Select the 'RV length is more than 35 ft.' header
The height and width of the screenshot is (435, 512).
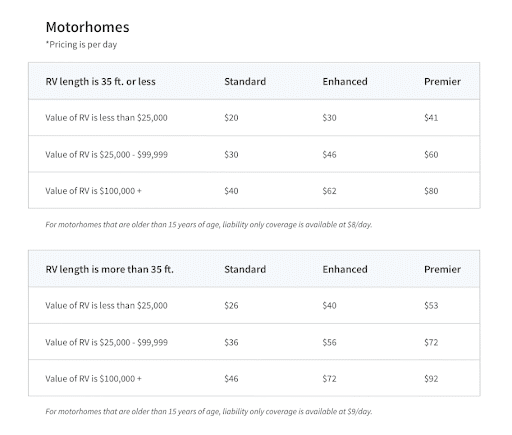coord(109,269)
